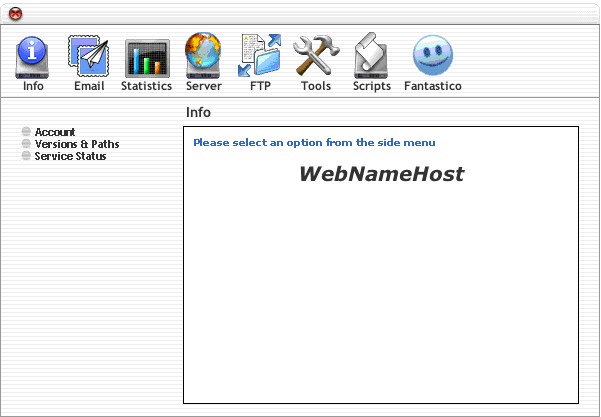Open the Info section icon
This screenshot has height=417, width=601.
[33, 57]
